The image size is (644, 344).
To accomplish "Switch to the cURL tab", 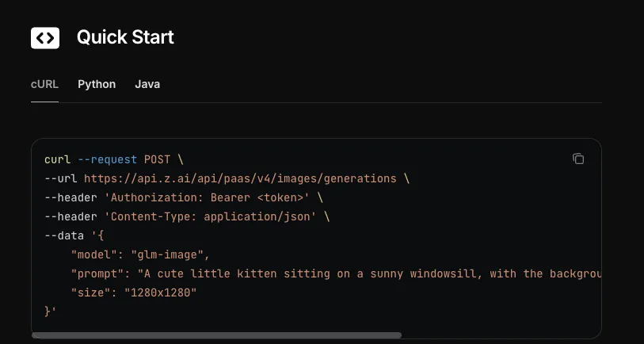I will click(x=44, y=84).
